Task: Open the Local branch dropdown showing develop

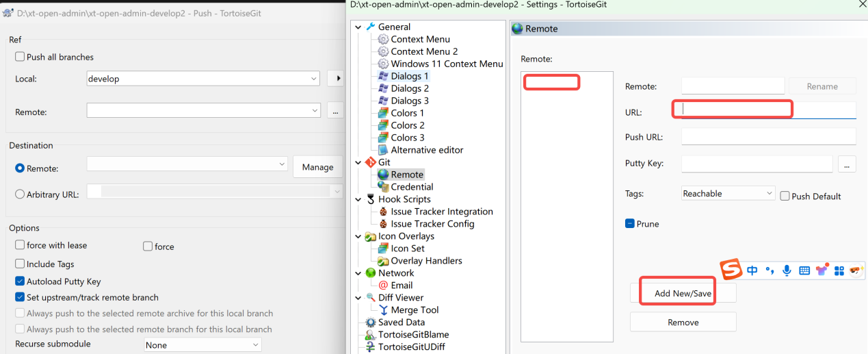Action: tap(203, 79)
